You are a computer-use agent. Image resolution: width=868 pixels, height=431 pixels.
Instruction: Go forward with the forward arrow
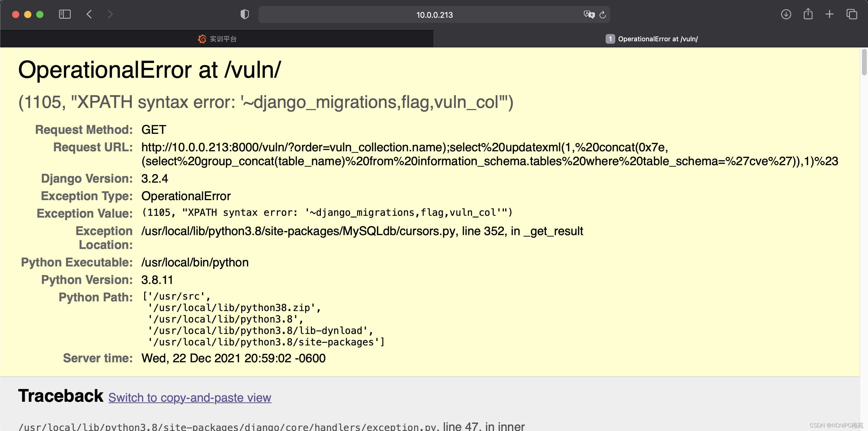(x=110, y=14)
